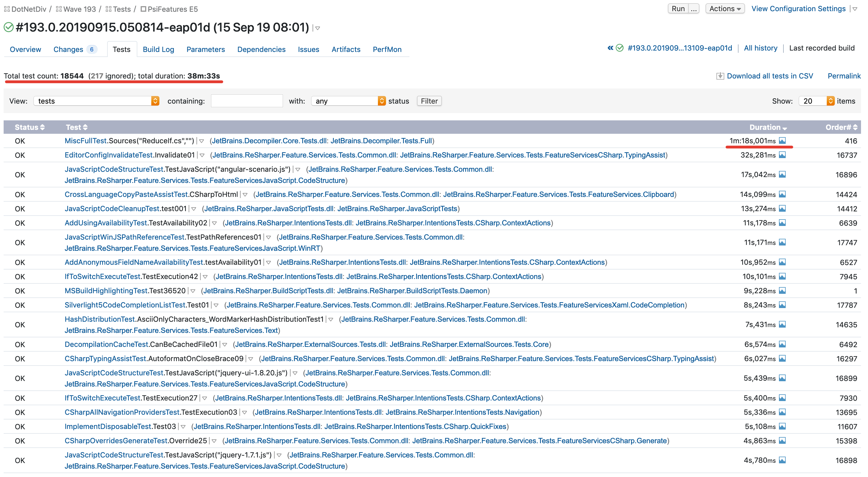
Task: Click the Run custom build ellipsis button
Action: (694, 9)
